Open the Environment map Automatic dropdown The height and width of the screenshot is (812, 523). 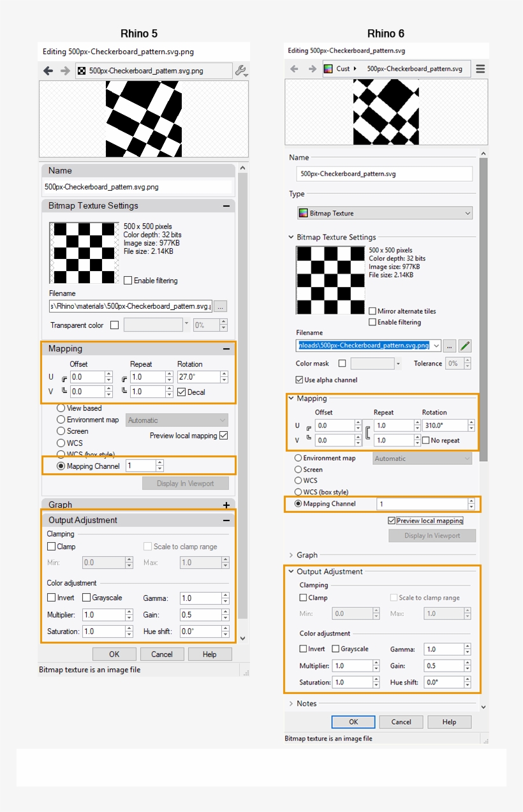pos(422,458)
